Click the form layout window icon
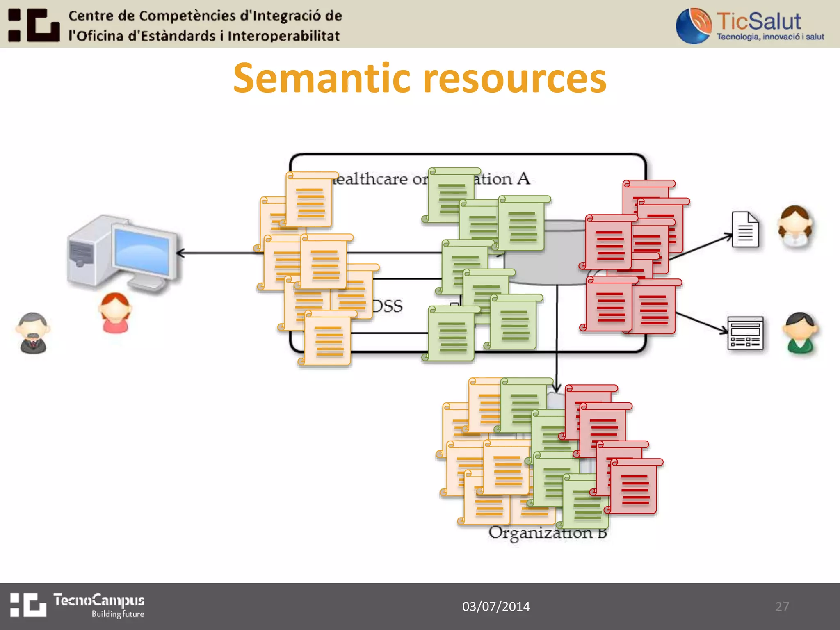This screenshot has width=840, height=630. [745, 333]
